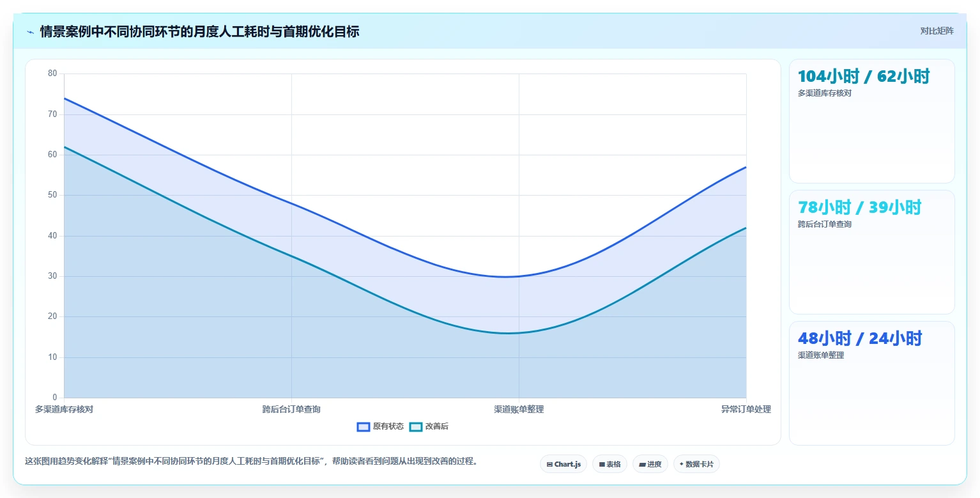Click the 跨后台订单查询 card caption
The image size is (980, 498).
(x=825, y=224)
